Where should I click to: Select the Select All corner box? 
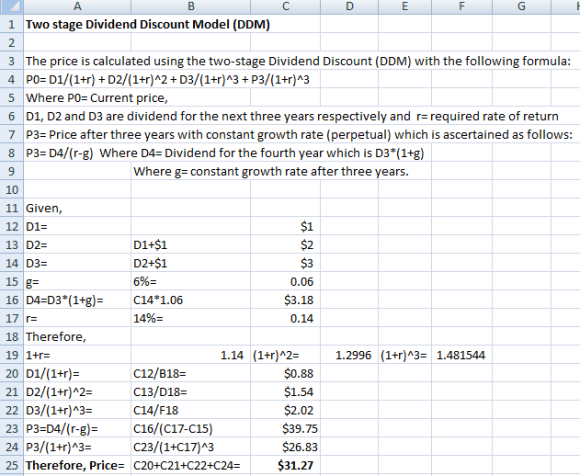pos(12,7)
